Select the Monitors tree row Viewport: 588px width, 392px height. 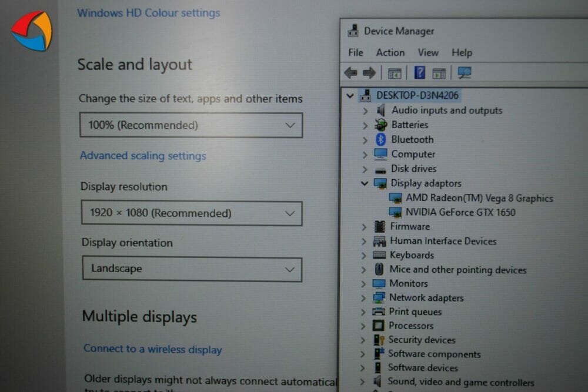(x=409, y=283)
